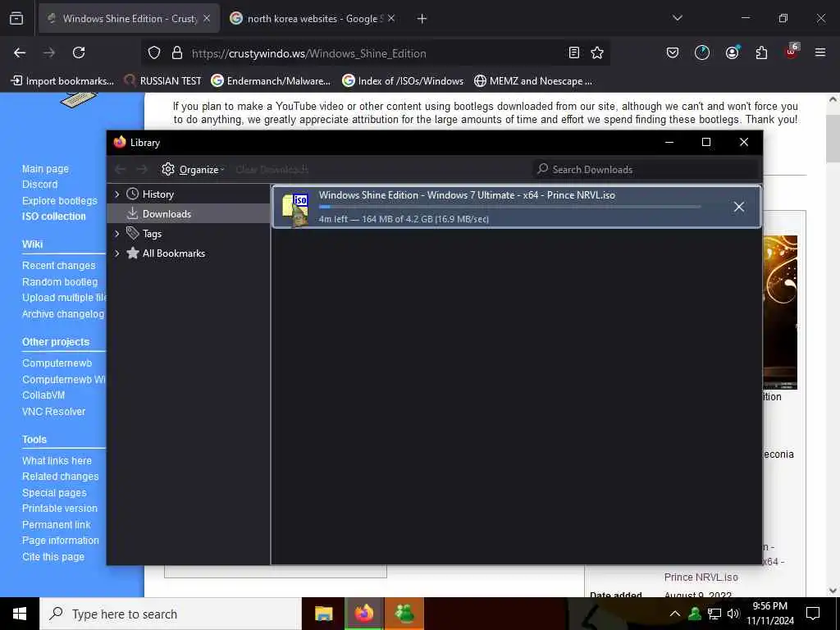Select Tags in Library sidebar
Image resolution: width=840 pixels, height=630 pixels.
[152, 234]
